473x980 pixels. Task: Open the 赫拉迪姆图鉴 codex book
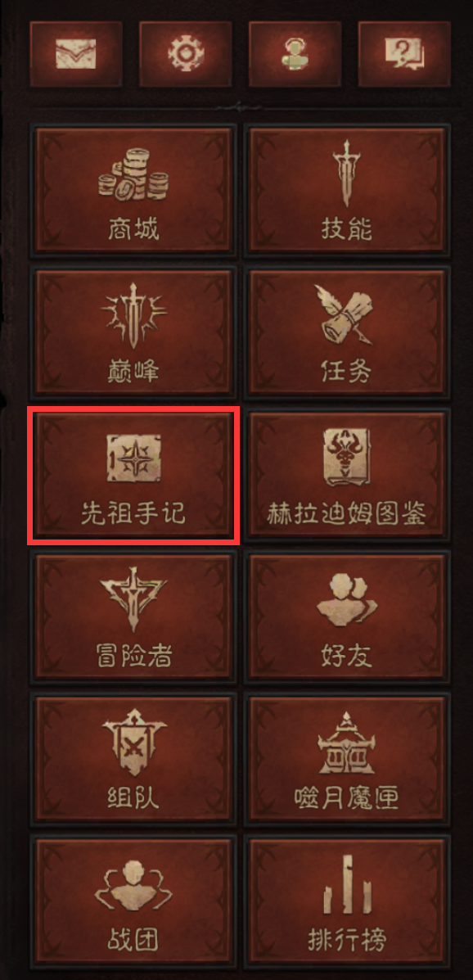(348, 474)
